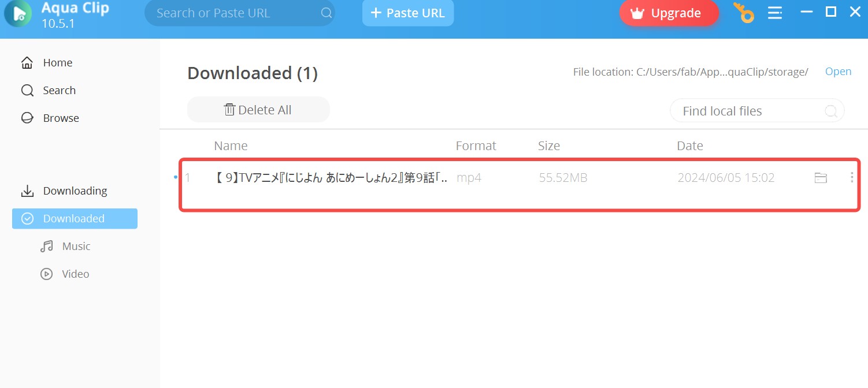Click the Find local files field
868x388 pixels.
(757, 111)
